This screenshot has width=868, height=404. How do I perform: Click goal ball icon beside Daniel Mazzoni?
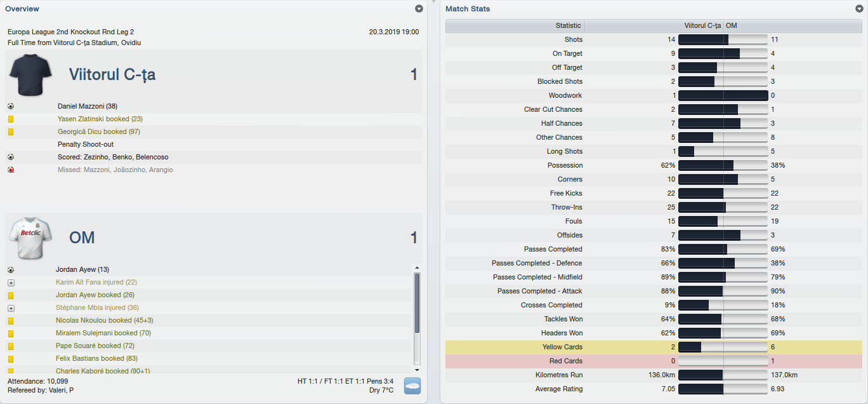tap(11, 106)
